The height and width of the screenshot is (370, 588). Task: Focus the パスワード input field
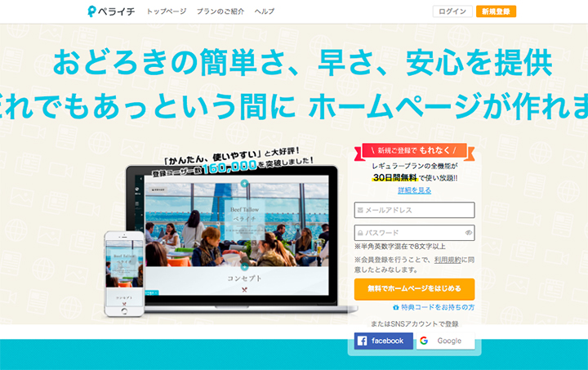[414, 233]
